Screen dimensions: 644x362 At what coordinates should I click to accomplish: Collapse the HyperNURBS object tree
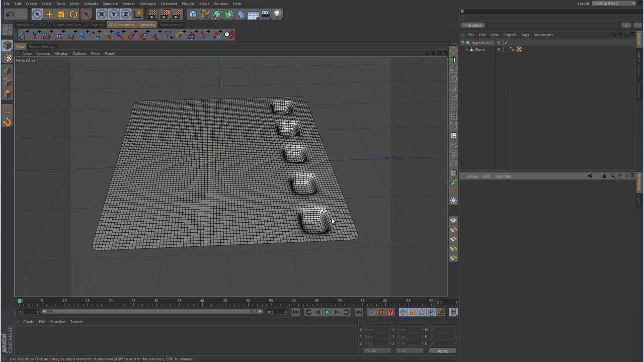tap(462, 43)
